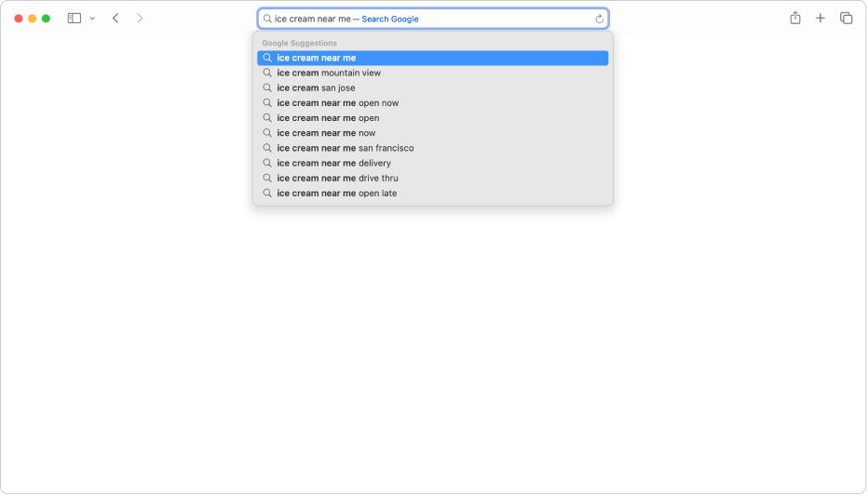Click the reload page icon
Viewport: 868px width, 495px height.
pos(600,19)
